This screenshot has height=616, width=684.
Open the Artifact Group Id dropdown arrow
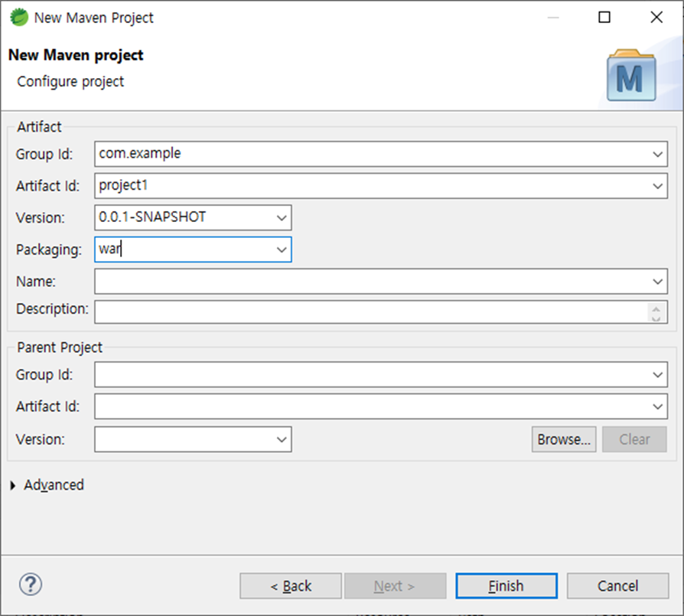(x=657, y=154)
